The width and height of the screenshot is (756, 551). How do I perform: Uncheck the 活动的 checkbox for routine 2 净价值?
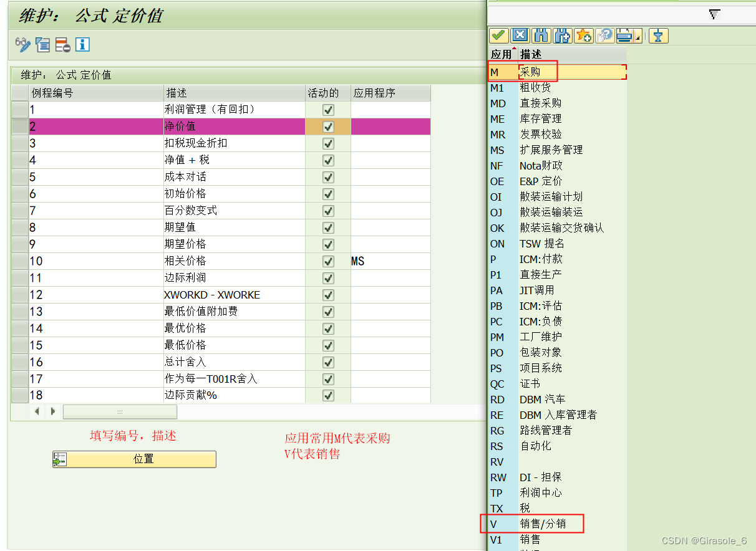pos(328,126)
